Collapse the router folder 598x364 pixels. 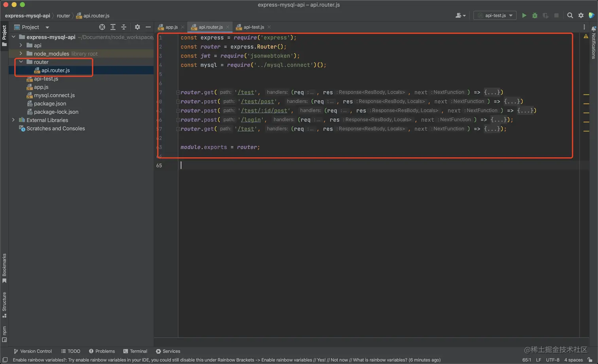[x=21, y=62]
